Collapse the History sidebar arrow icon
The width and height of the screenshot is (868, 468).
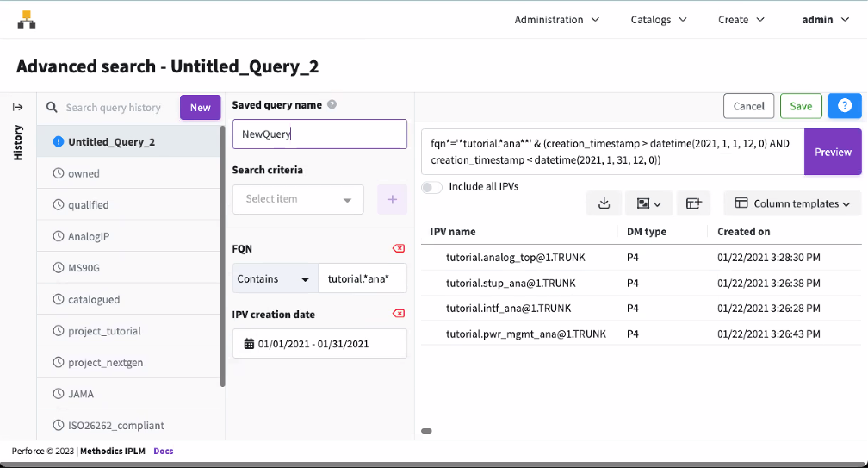pyautogui.click(x=17, y=107)
